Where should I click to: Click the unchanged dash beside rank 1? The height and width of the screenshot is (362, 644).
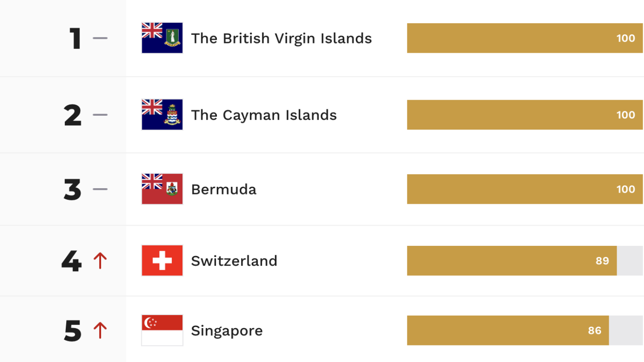point(100,38)
